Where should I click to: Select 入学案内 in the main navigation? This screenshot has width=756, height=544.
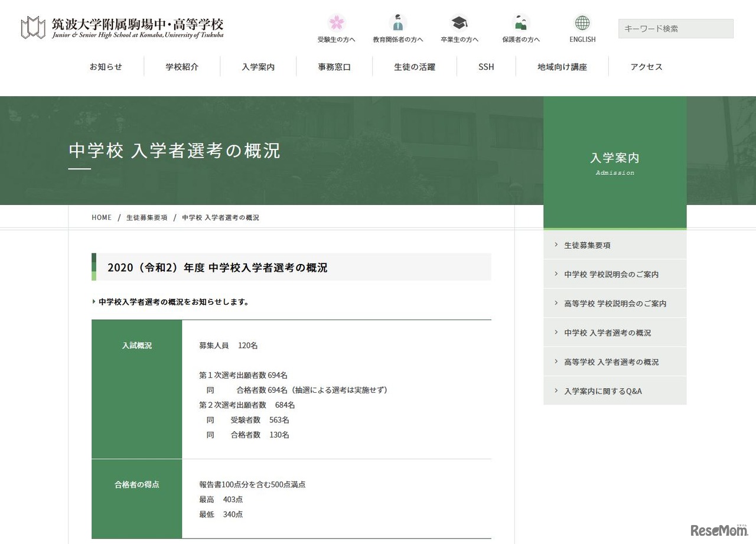tap(258, 67)
